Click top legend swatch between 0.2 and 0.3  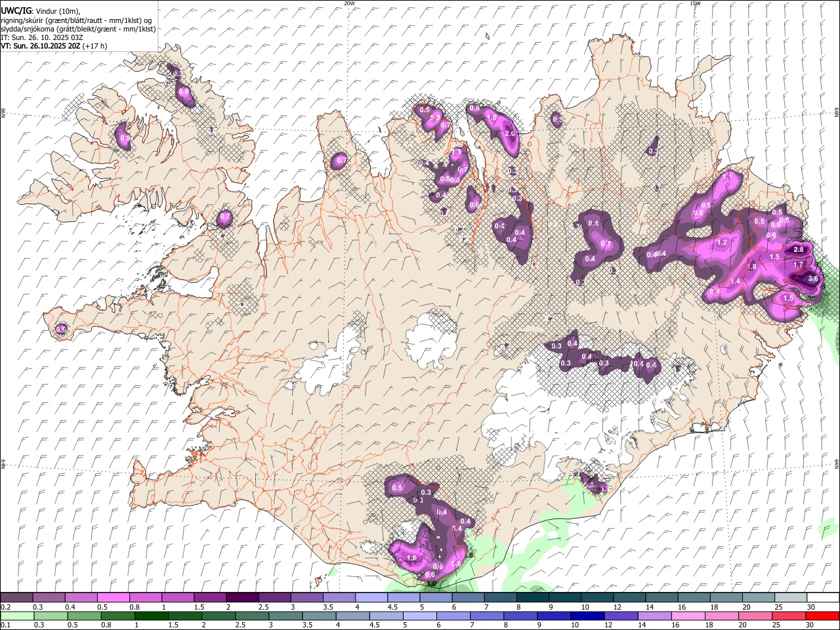[x=16, y=598]
